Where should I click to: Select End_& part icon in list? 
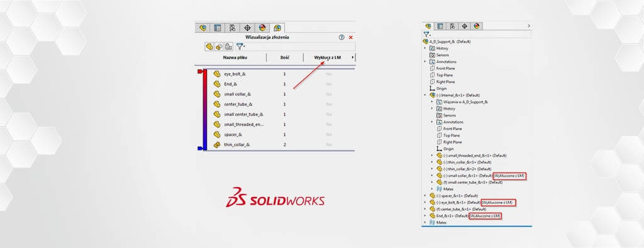(x=217, y=84)
